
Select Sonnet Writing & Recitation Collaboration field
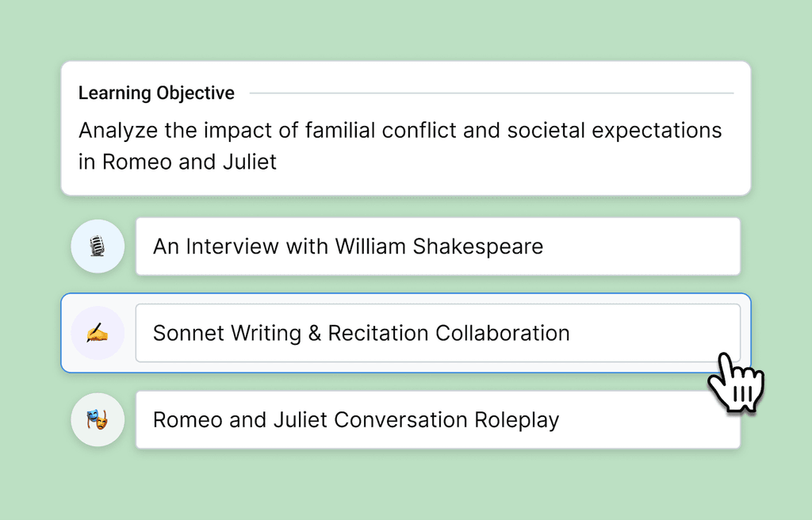(x=437, y=333)
